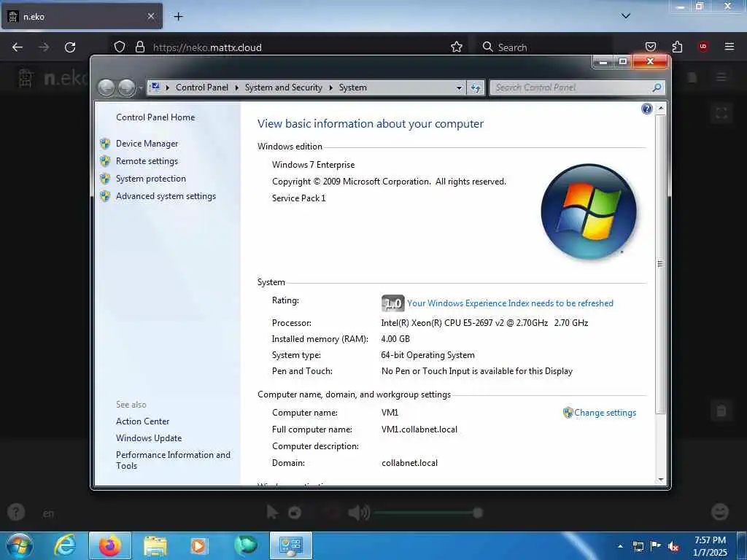Open the Windows Start orb

(x=19, y=545)
